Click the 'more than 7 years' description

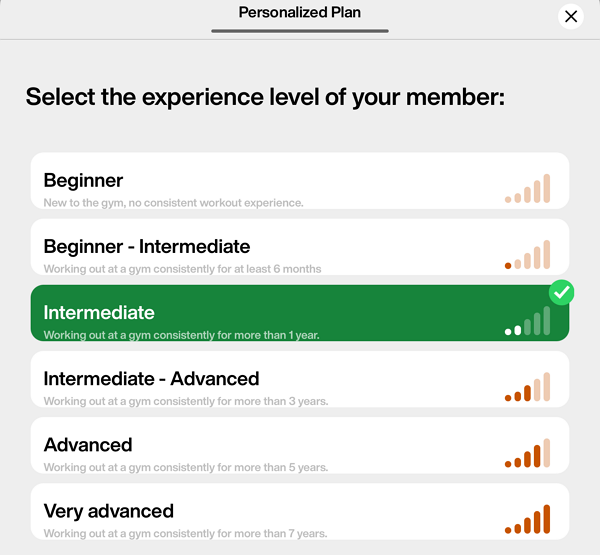(186, 533)
